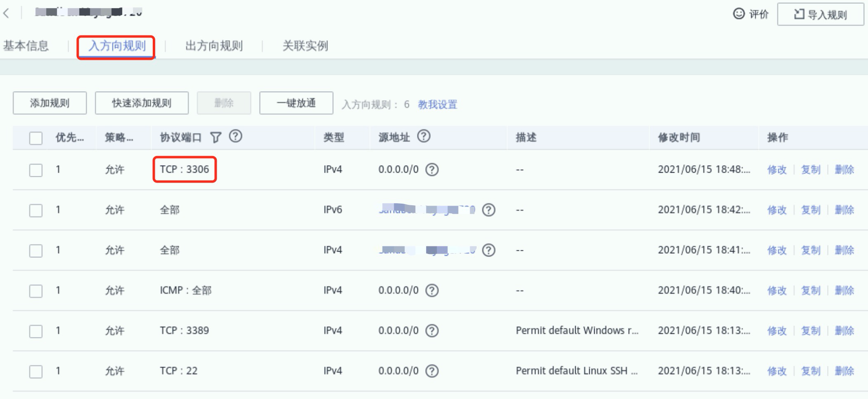
Task: Open the 教我设置 help link
Action: coord(437,104)
